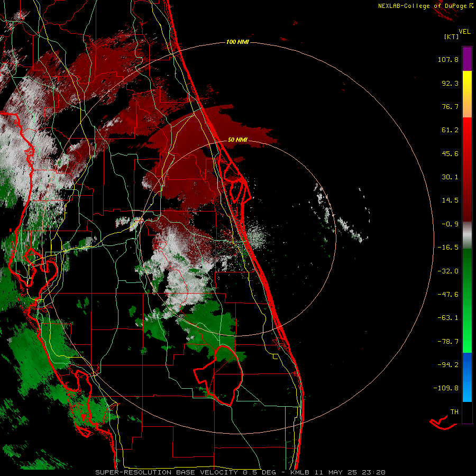Viewport: 476px width, 476px height.
Task: Click the SUPER-RESOLUTION BASE VELOCITY caption text
Action: tap(167, 472)
